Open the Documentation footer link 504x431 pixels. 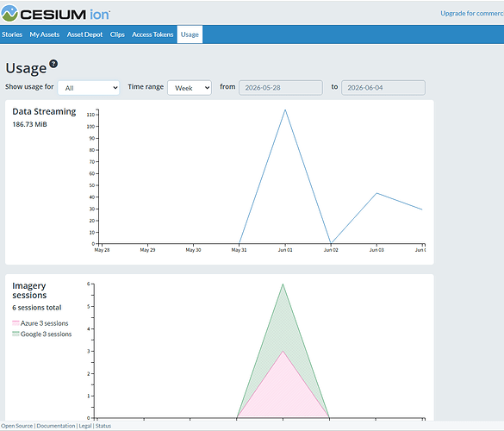(56, 426)
